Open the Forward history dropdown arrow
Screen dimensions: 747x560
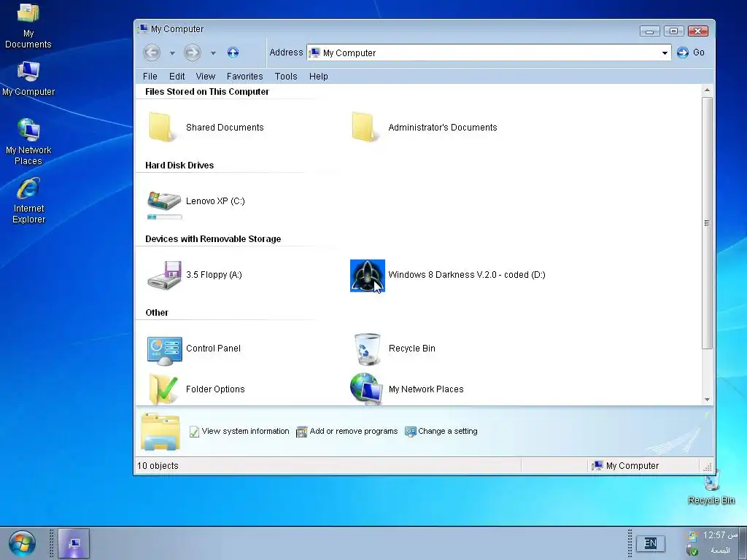[x=213, y=52]
